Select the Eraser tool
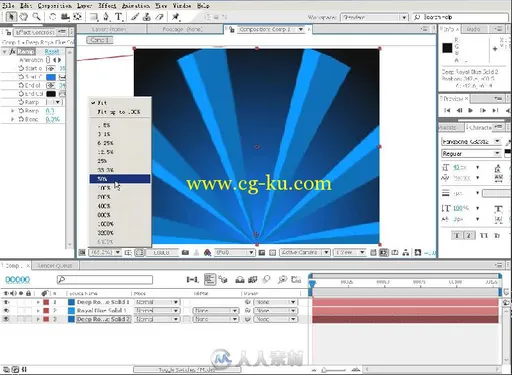Image resolution: width=512 pixels, height=375 pixels. click(x=159, y=17)
